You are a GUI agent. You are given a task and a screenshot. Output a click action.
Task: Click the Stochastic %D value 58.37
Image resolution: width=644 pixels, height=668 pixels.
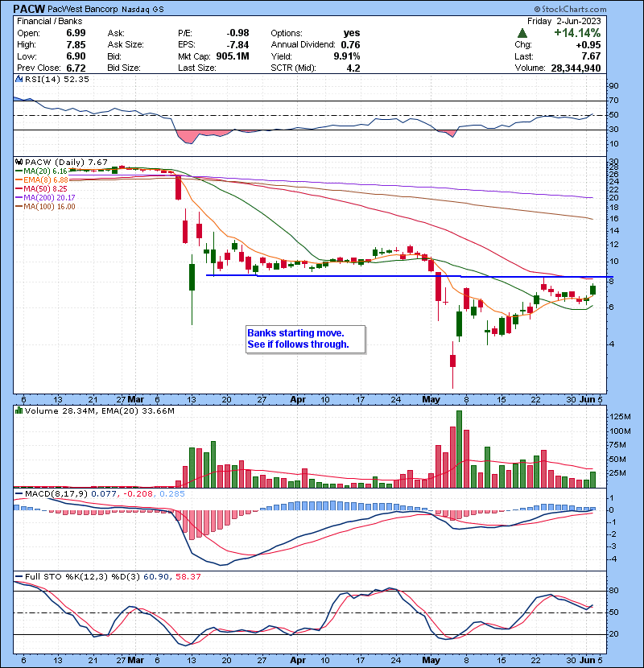point(188,576)
